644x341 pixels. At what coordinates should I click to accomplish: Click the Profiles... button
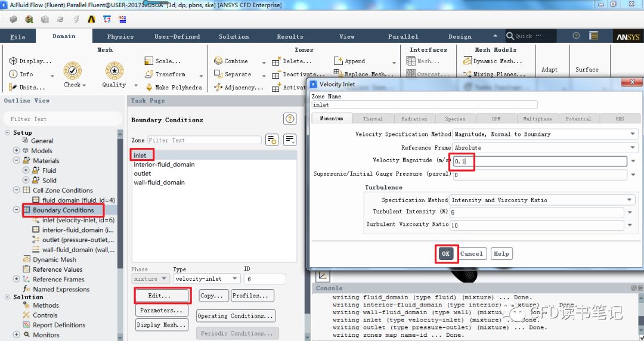[252, 296]
